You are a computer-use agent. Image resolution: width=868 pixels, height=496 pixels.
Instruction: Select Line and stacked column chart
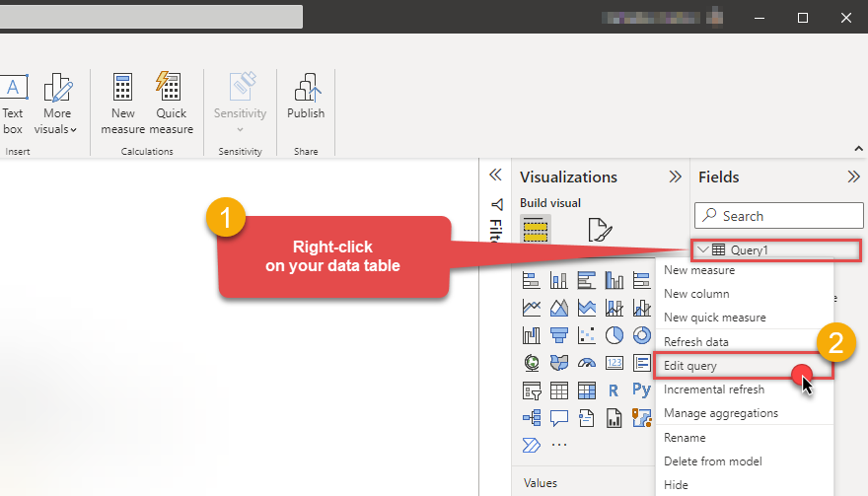pos(615,308)
